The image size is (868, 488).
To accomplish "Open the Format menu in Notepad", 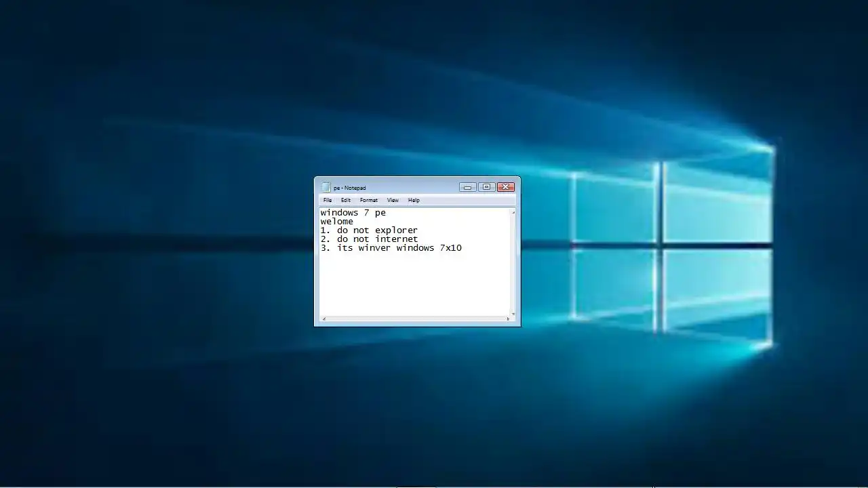I will 369,200.
